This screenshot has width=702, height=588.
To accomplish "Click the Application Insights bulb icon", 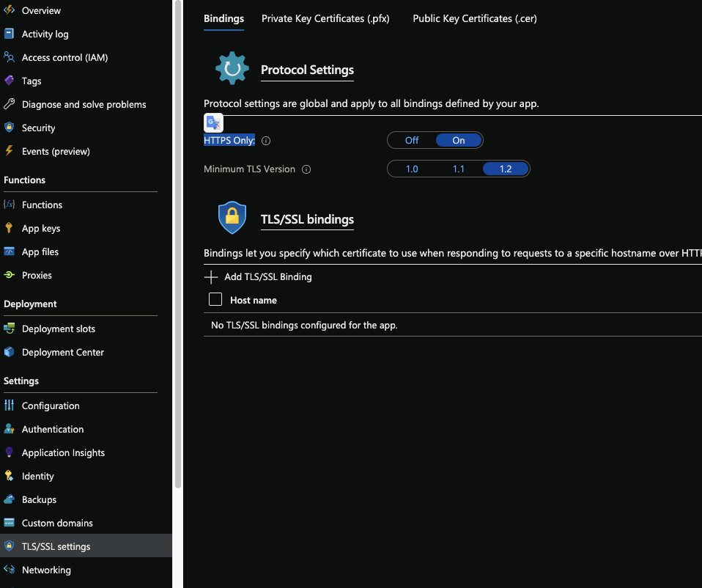I will tap(9, 452).
